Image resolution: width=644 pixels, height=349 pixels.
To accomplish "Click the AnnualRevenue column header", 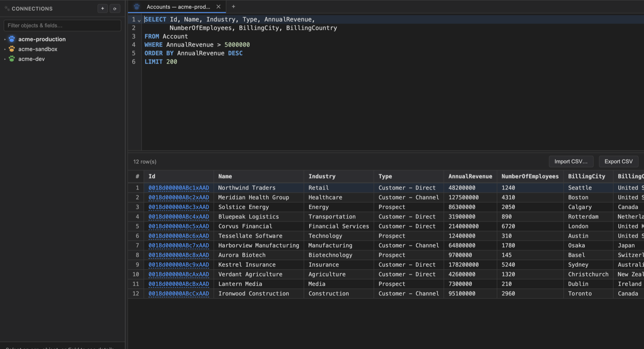I will 471,177.
